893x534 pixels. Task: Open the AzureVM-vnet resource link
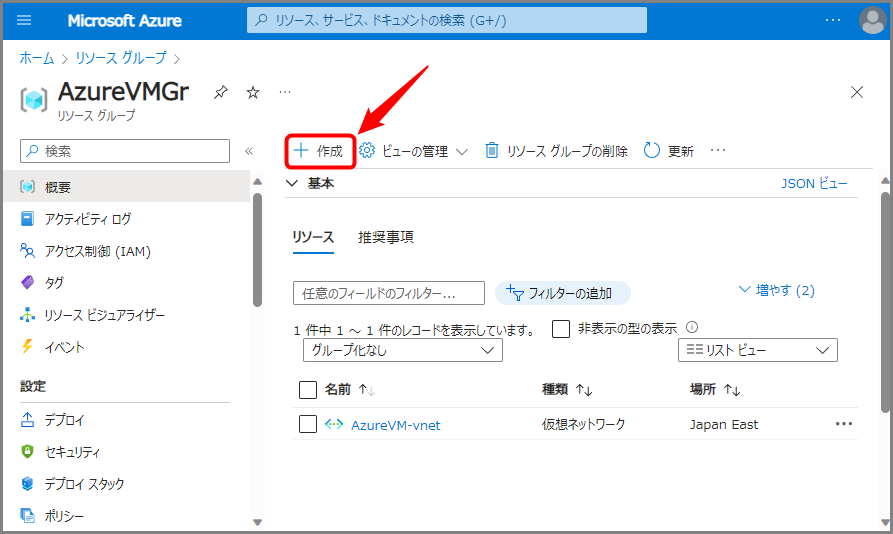click(395, 425)
